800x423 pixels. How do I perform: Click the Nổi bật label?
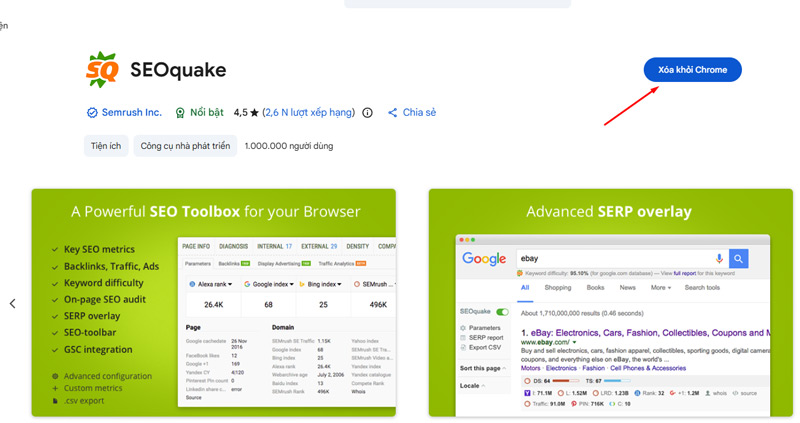pos(207,112)
